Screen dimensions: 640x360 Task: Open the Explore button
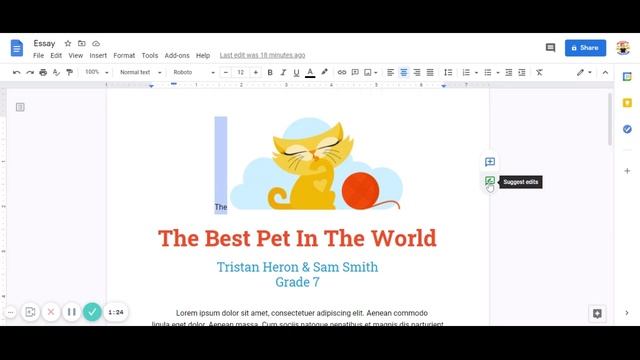597,313
